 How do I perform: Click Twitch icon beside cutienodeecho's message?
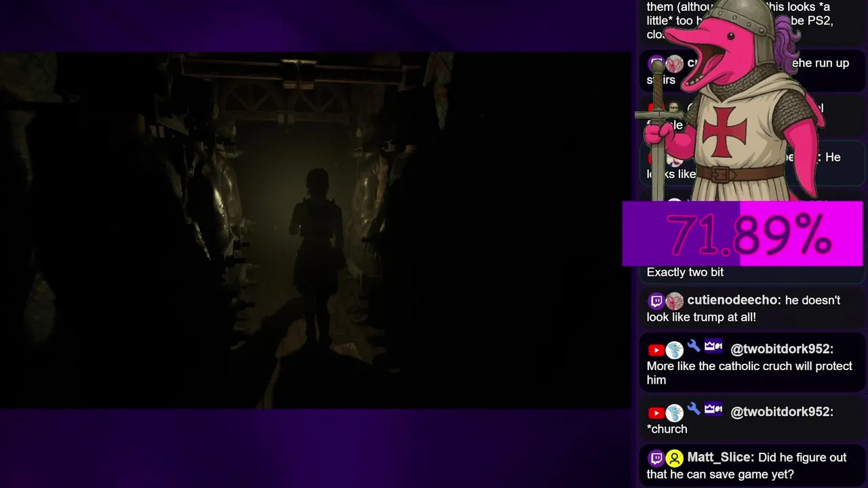tap(656, 301)
